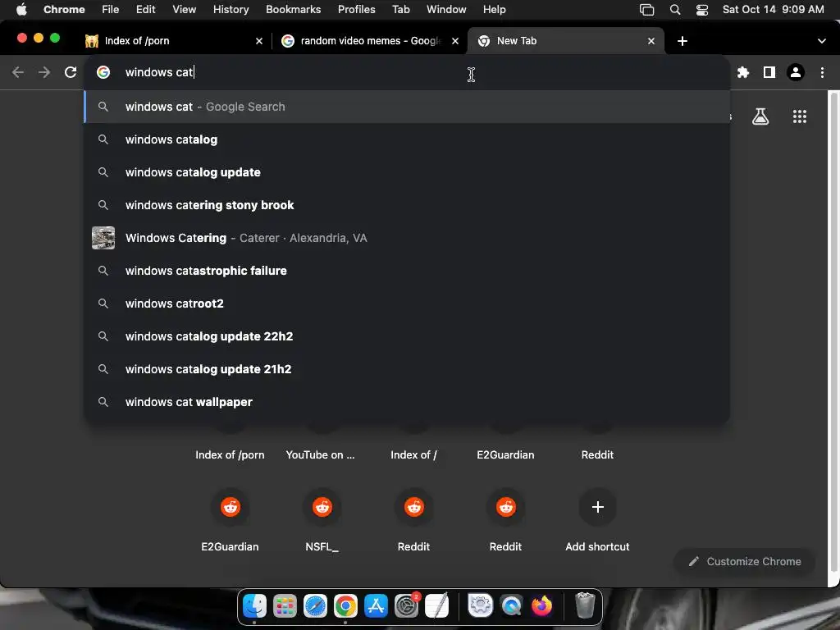The height and width of the screenshot is (630, 840).
Task: Select the New Tab tab
Action: pyautogui.click(x=565, y=41)
